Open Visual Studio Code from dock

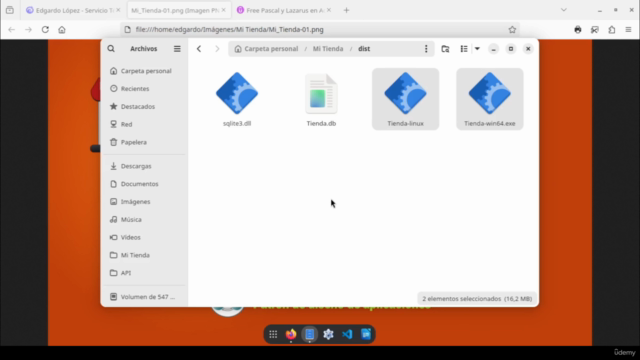[347, 334]
